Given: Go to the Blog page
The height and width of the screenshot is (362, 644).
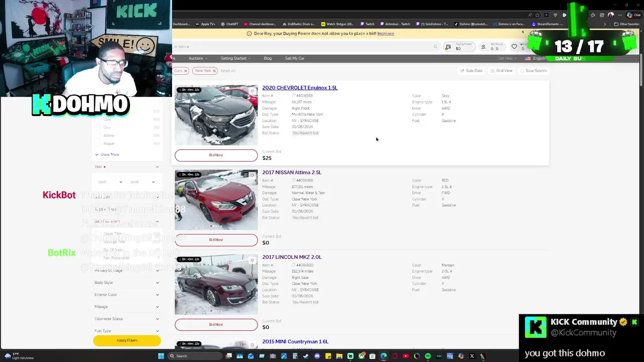Looking at the screenshot, I should point(268,58).
